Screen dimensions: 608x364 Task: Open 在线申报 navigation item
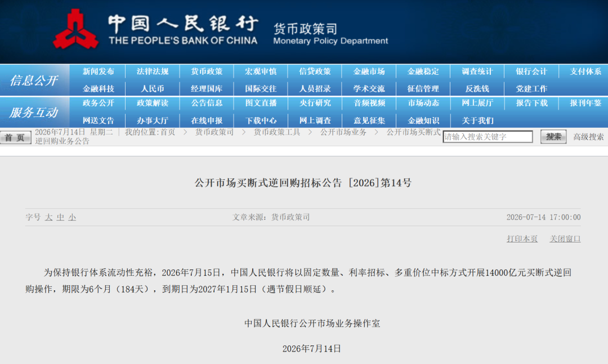coord(207,120)
